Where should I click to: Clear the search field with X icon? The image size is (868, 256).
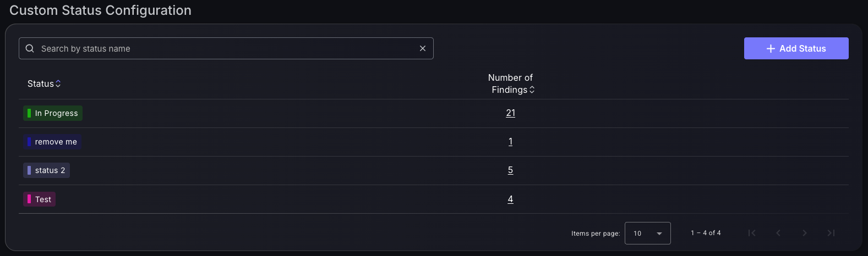(x=423, y=48)
